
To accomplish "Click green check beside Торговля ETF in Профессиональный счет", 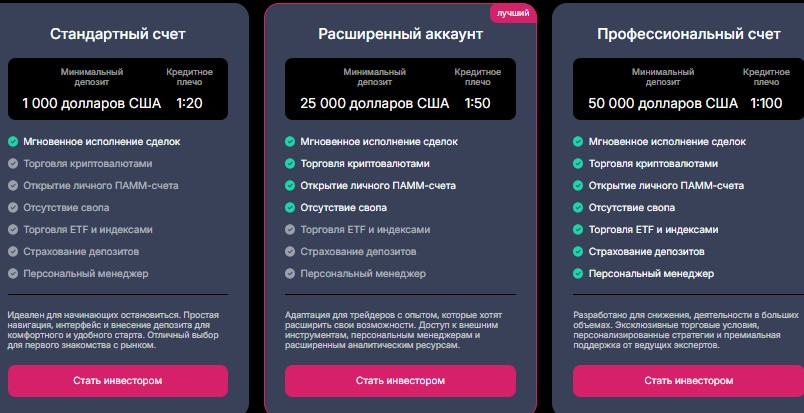I will pos(578,230).
